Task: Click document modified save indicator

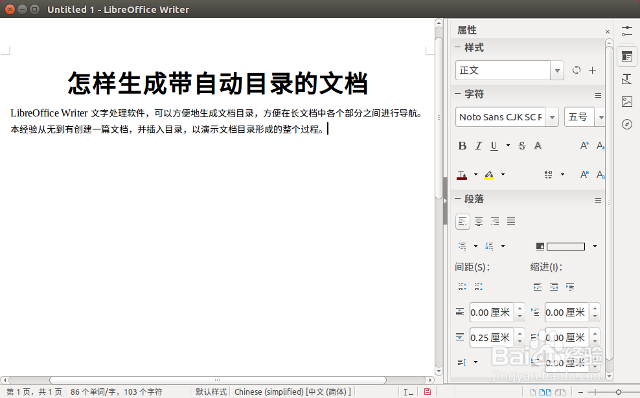Action: pyautogui.click(x=427, y=392)
